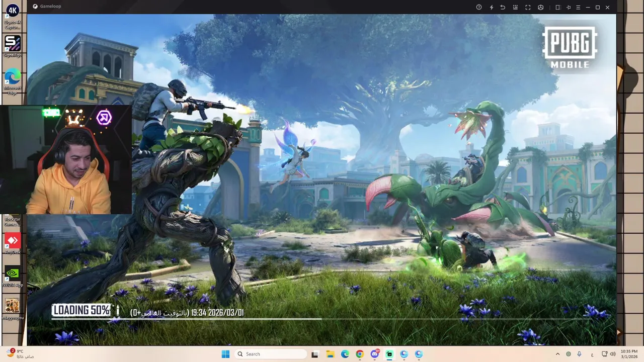This screenshot has height=362, width=644.
Task: Open SignalRgb desktop shortcut
Action: point(13,47)
